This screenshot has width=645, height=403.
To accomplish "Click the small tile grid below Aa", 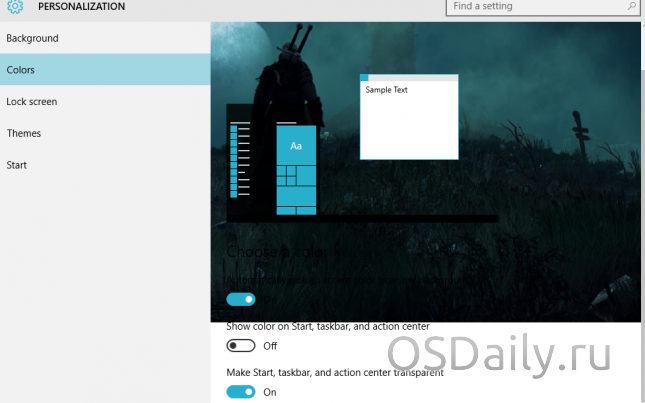I will coord(296,187).
